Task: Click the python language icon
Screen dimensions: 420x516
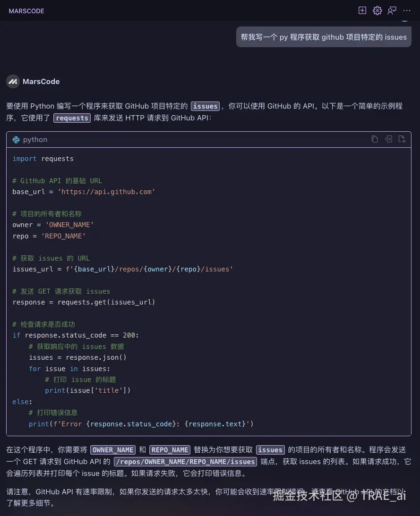Action: [16, 140]
